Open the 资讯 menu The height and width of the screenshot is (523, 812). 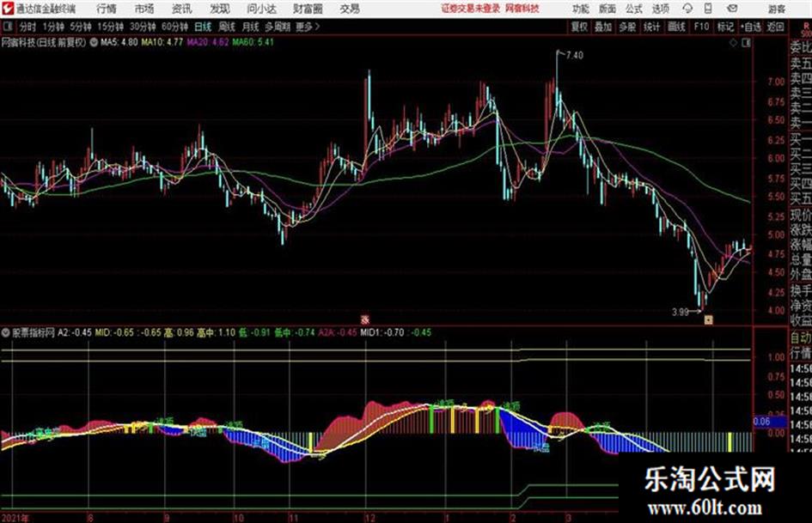[182, 9]
